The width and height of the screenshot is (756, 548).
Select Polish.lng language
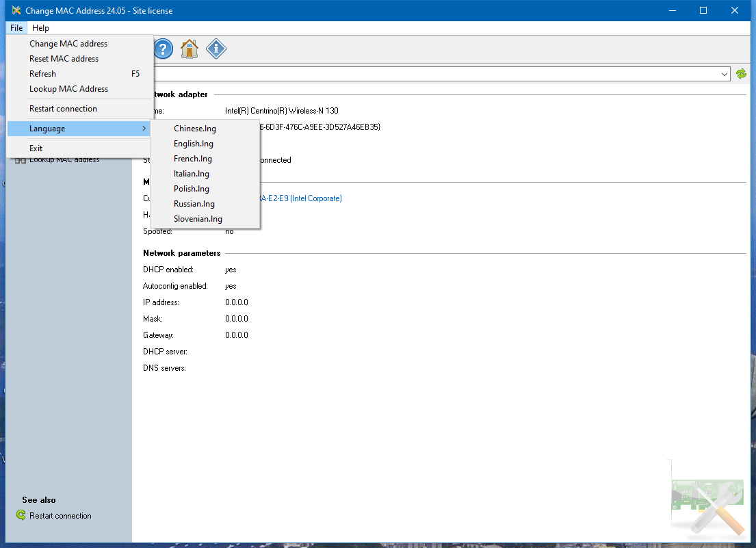[x=205, y=188]
